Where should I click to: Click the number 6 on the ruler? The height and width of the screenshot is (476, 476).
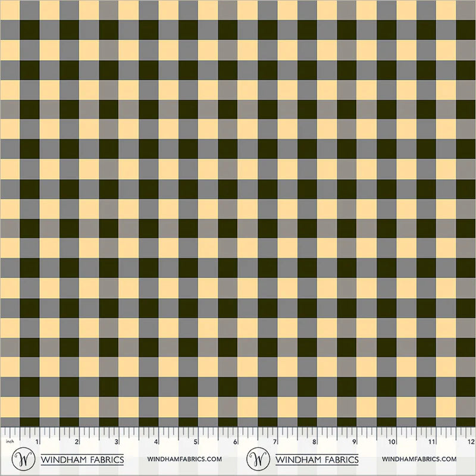pos(235,441)
